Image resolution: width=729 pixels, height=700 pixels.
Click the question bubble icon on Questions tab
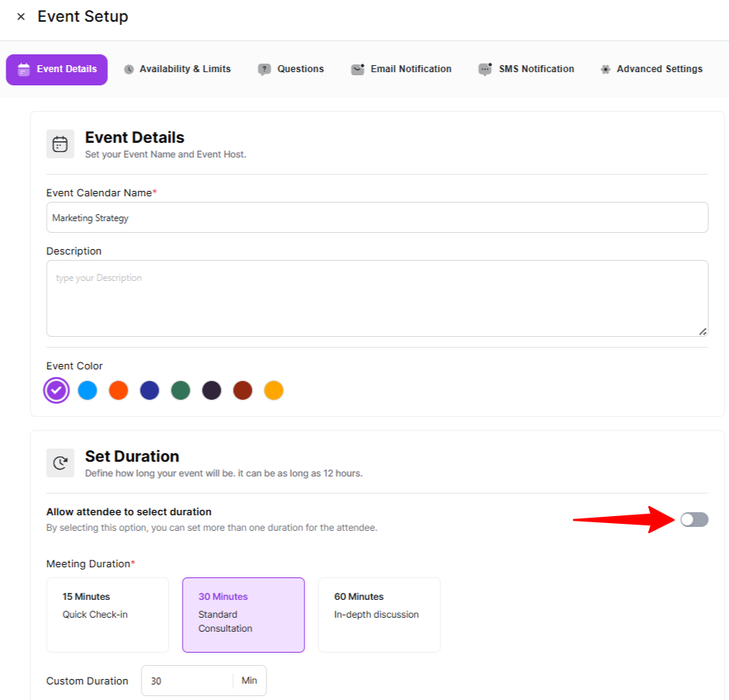(x=265, y=69)
